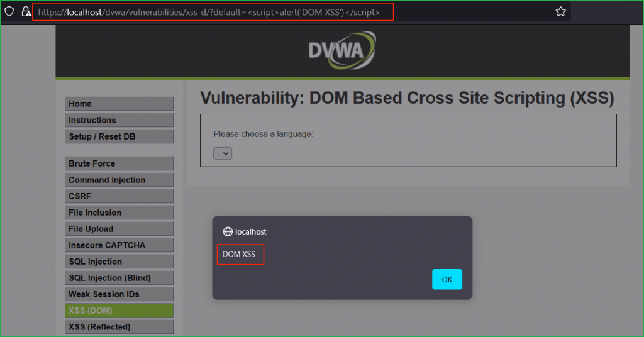Image resolution: width=644 pixels, height=337 pixels.
Task: Select SQL Injection menu item
Action: [119, 262]
